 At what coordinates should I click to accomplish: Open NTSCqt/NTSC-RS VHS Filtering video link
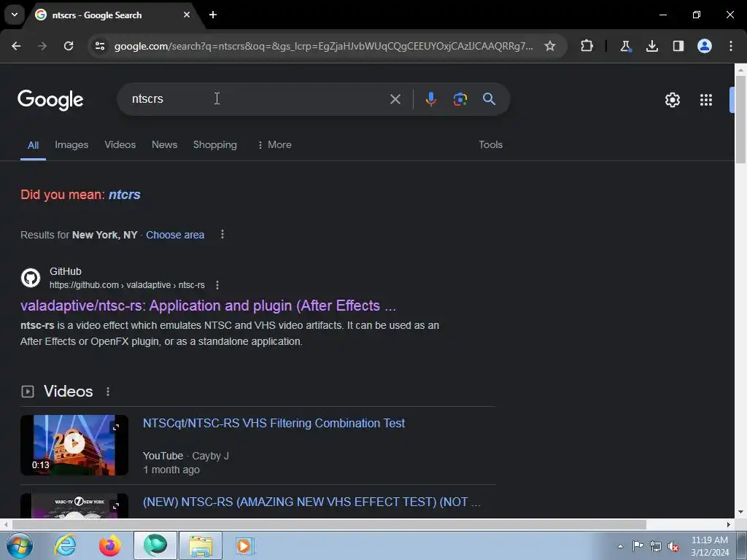click(x=274, y=424)
